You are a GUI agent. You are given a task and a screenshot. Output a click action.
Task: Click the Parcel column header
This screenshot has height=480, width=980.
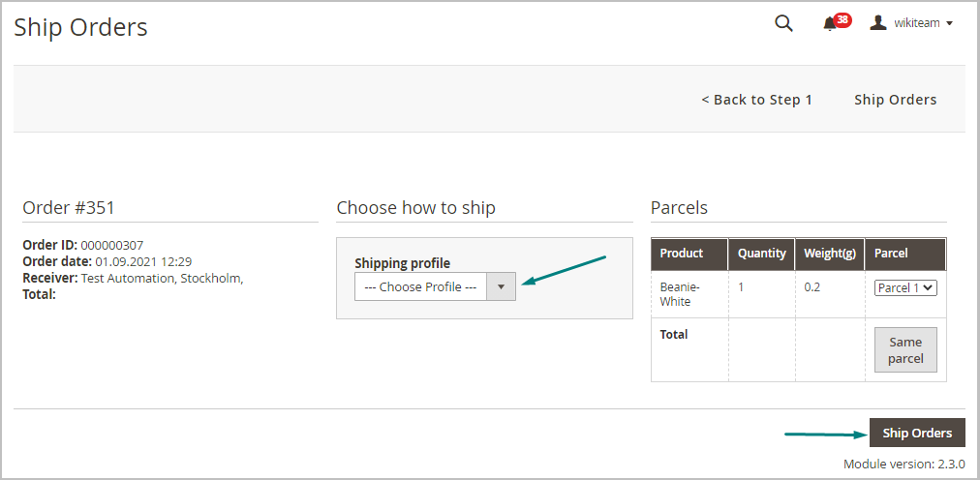tap(891, 254)
